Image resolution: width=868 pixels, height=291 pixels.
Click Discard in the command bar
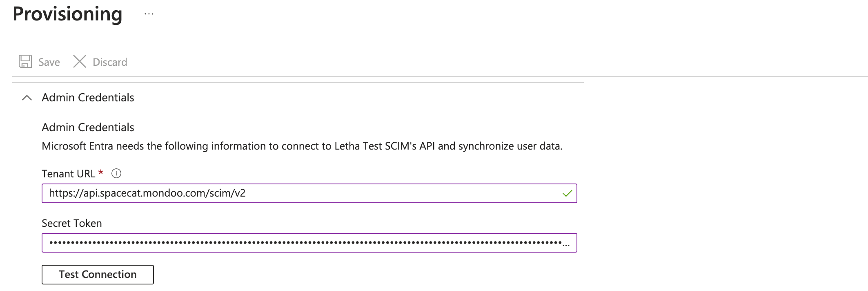point(109,62)
